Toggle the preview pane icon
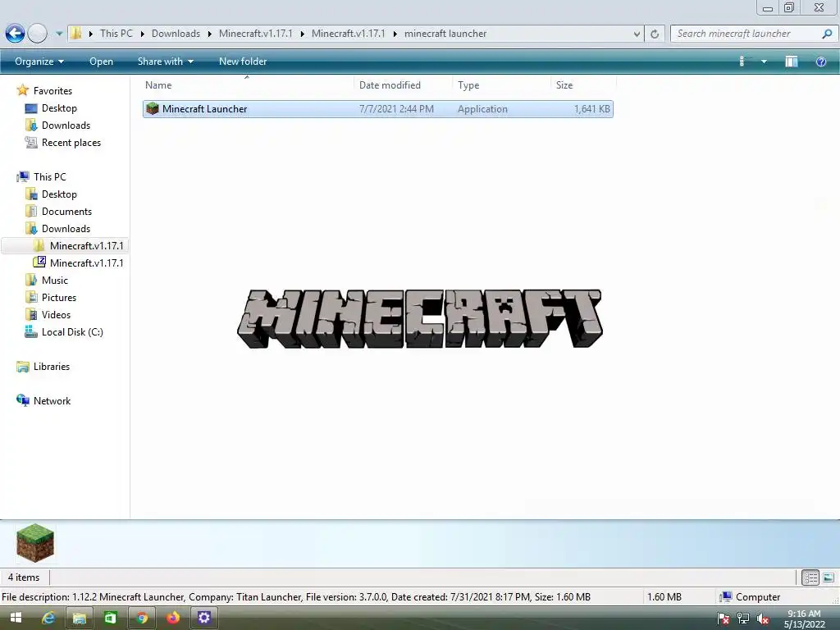 coord(792,62)
